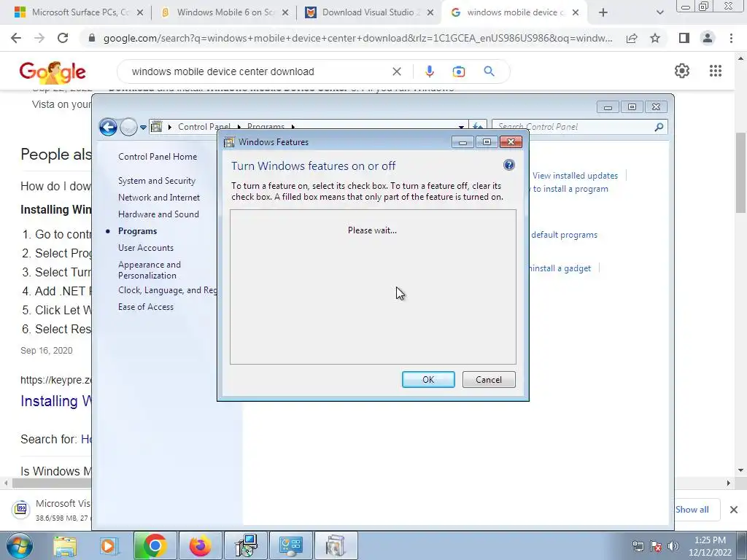Image resolution: width=747 pixels, height=560 pixels.
Task: Bookmark this page with star icon
Action: click(x=655, y=38)
